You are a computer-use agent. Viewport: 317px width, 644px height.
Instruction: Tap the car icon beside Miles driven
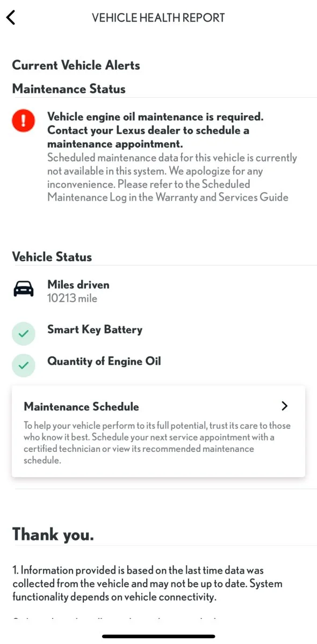point(23,289)
